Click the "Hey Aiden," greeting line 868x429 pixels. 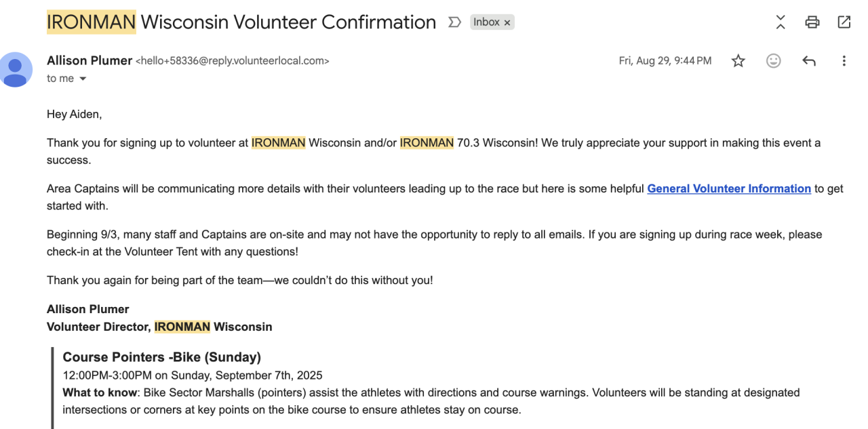[x=74, y=115]
